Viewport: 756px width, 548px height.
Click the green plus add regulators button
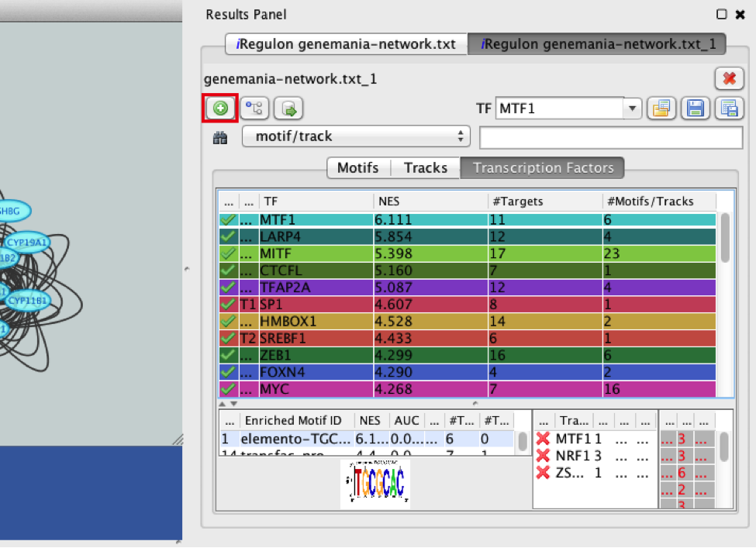[220, 109]
